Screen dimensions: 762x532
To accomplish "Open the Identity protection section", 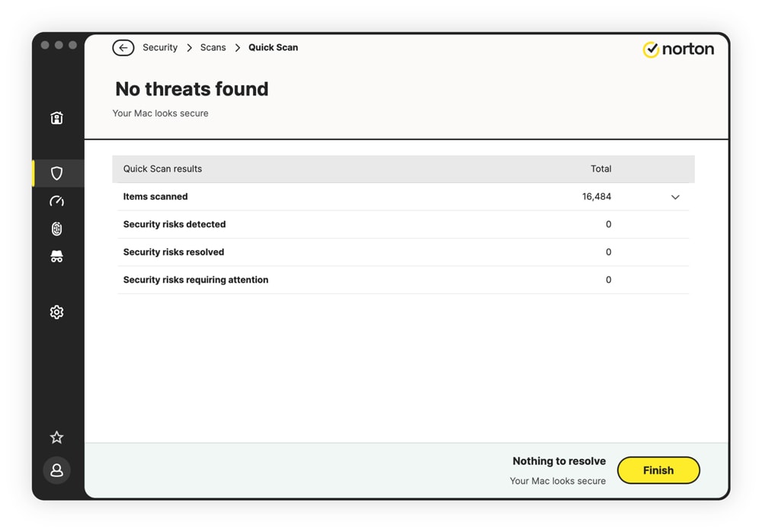I will 57,229.
